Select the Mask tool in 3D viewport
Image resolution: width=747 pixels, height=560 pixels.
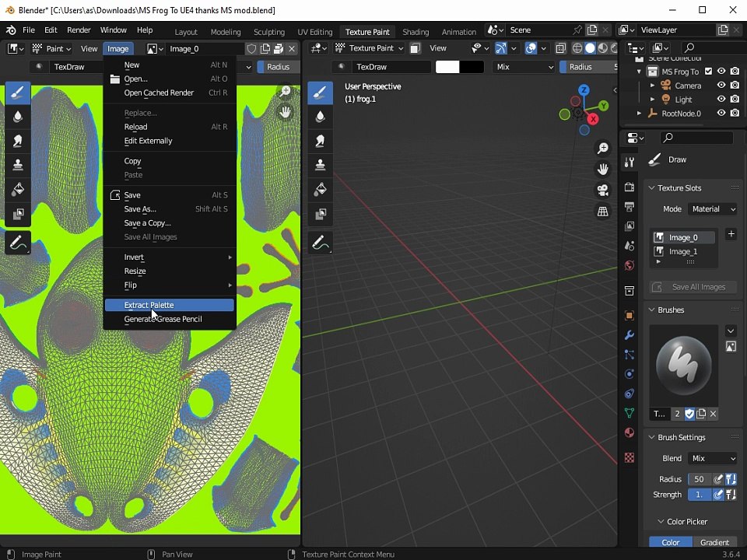pos(320,213)
